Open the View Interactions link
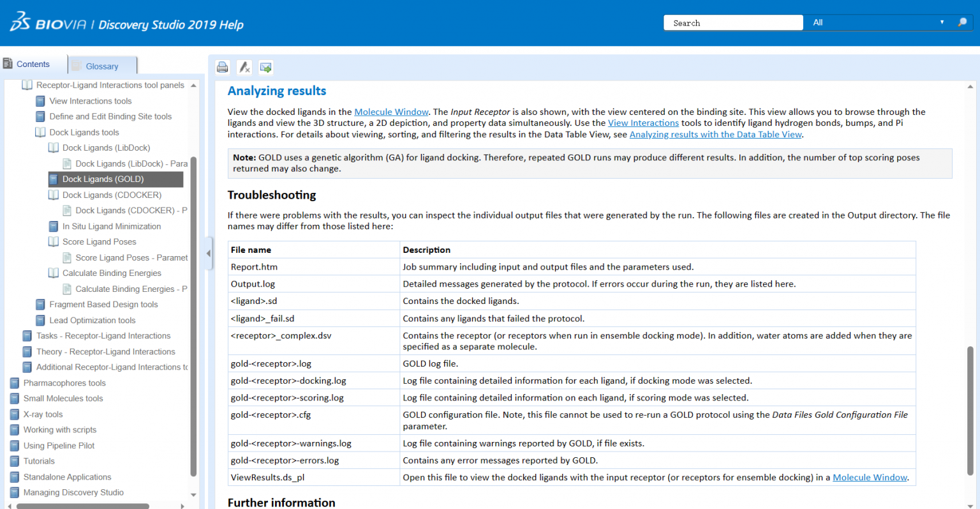 click(642, 123)
